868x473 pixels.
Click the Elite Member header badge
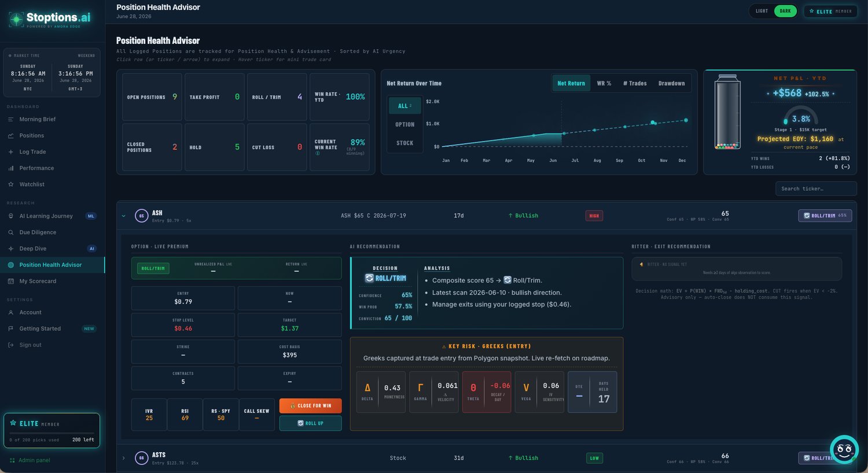[830, 11]
